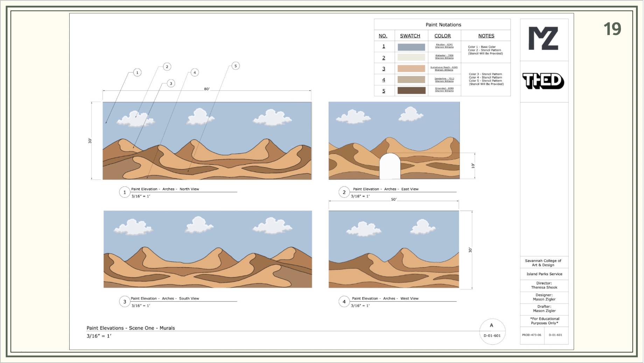
Task: Click the West View mural thumbnail
Action: [394, 249]
